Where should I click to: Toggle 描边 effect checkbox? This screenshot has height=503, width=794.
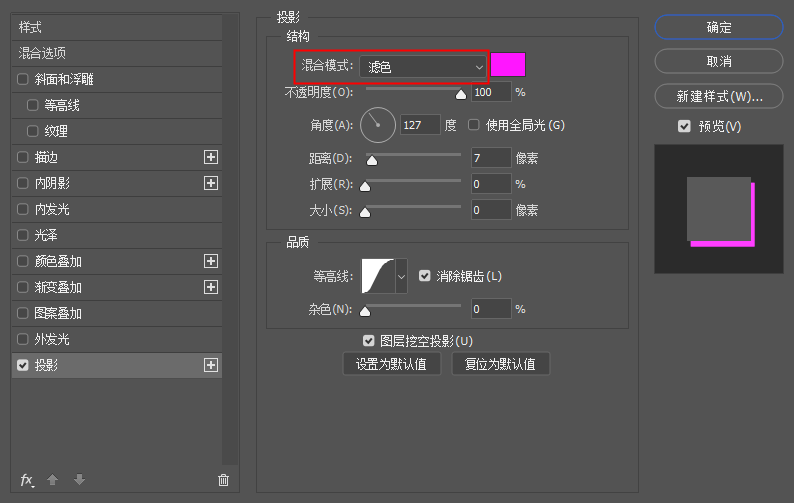click(23, 157)
